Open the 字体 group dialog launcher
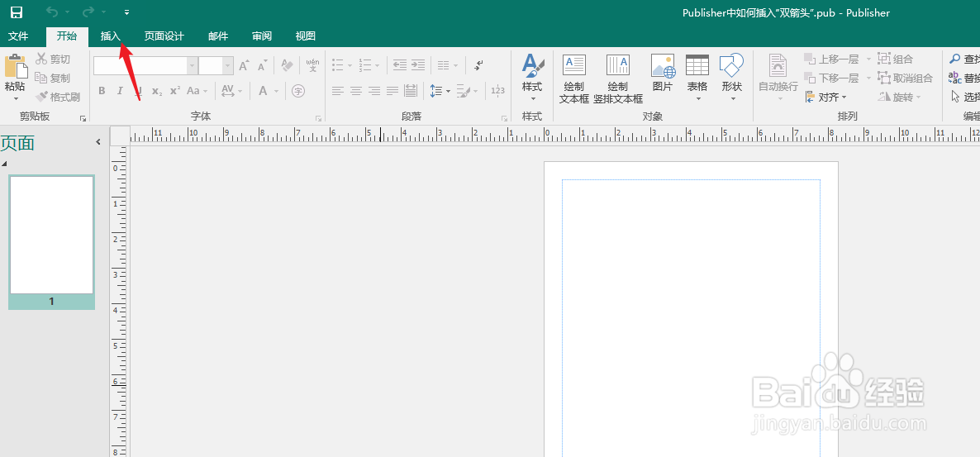Screen dimensions: 980x457 pos(318,117)
